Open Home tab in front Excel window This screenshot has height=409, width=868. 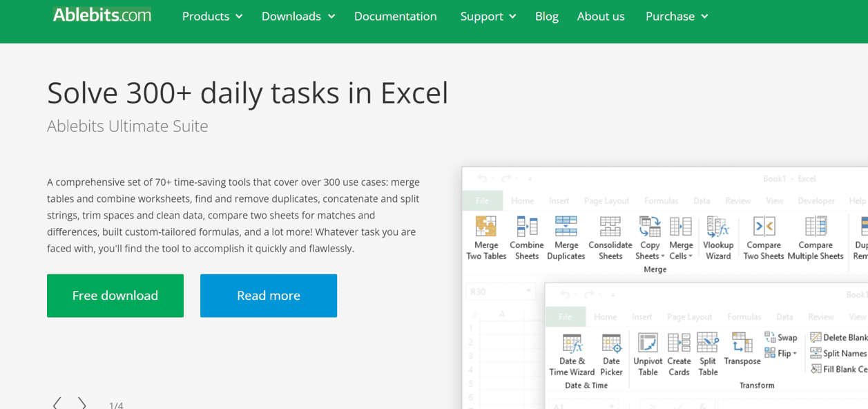[x=605, y=316]
